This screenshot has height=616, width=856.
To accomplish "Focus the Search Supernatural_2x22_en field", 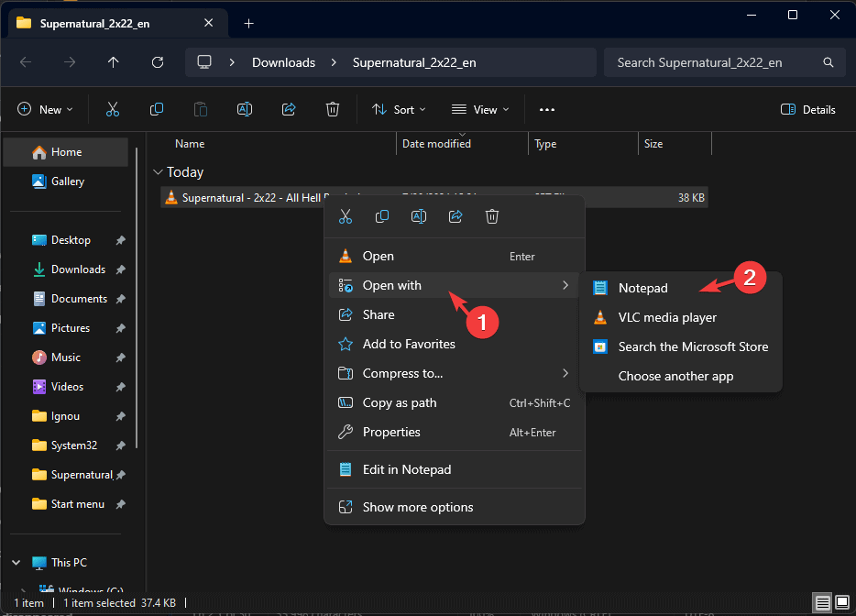I will [725, 62].
